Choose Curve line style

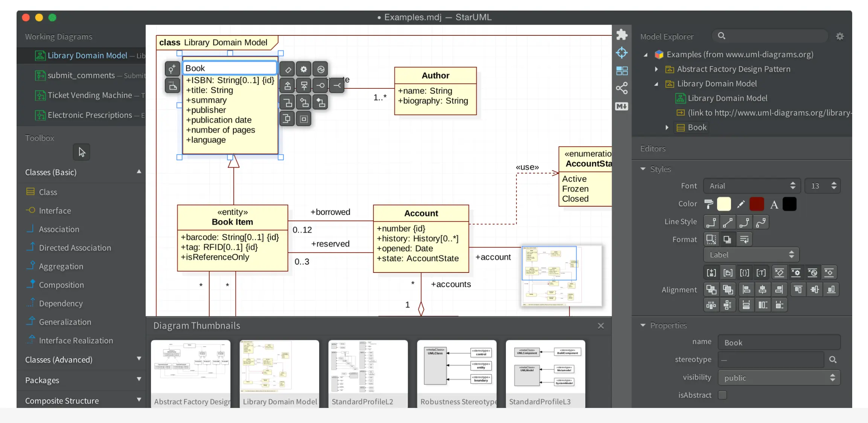[761, 222]
